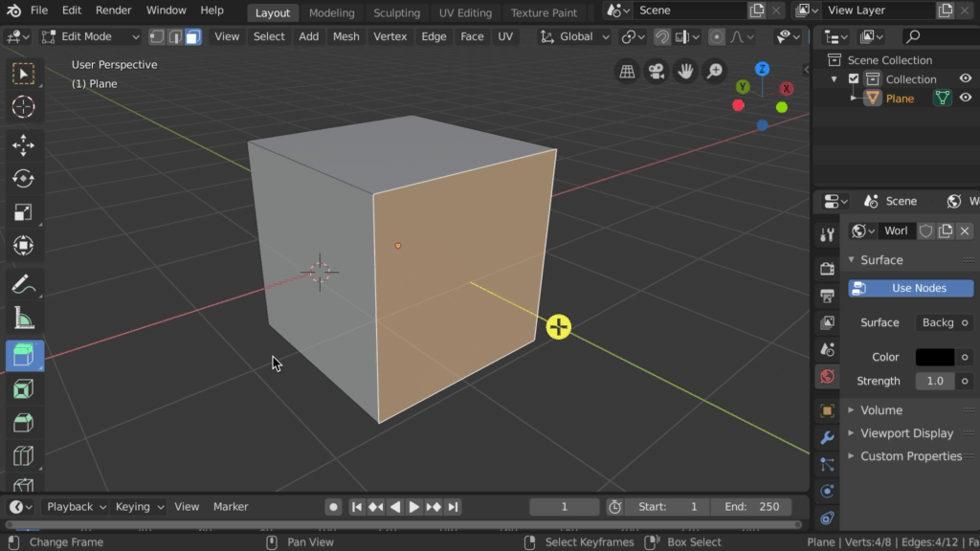This screenshot has height=551, width=980.
Task: Expand the Volume panel
Action: pos(880,409)
